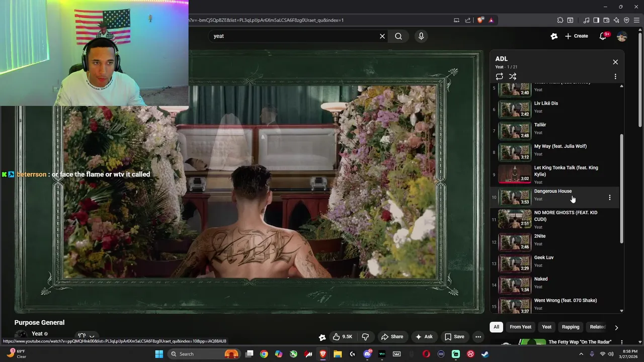This screenshot has height=362, width=644.
Task: Open YouTube notifications bell
Action: (603, 36)
